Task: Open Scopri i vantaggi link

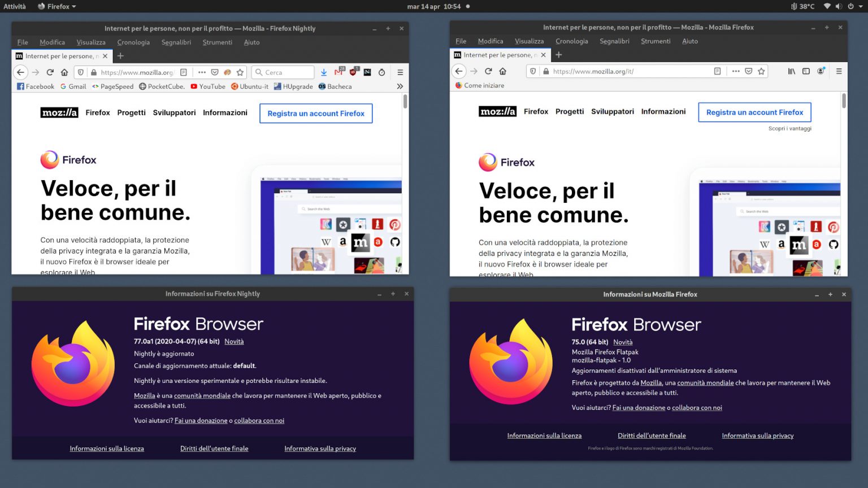Action: (x=789, y=129)
